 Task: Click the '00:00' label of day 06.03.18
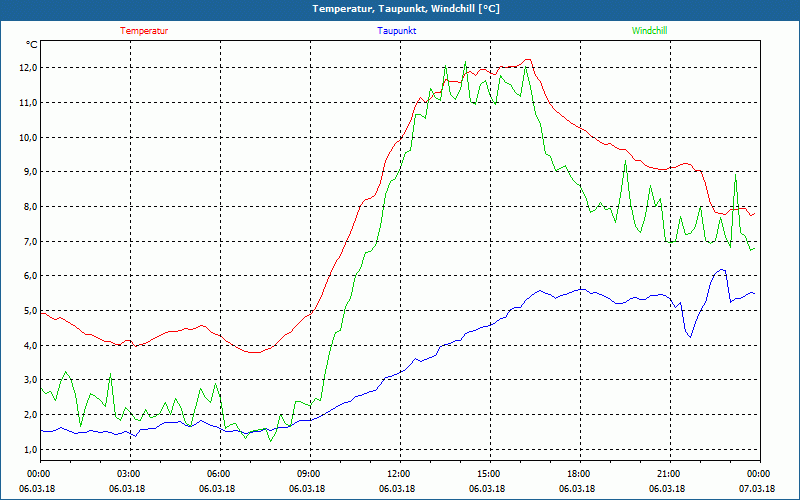point(41,474)
